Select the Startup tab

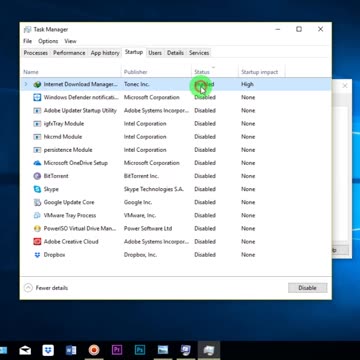[x=134, y=52]
